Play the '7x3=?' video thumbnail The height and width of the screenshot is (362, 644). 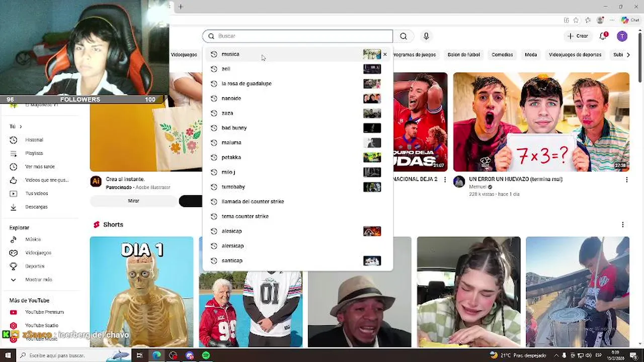point(541,122)
